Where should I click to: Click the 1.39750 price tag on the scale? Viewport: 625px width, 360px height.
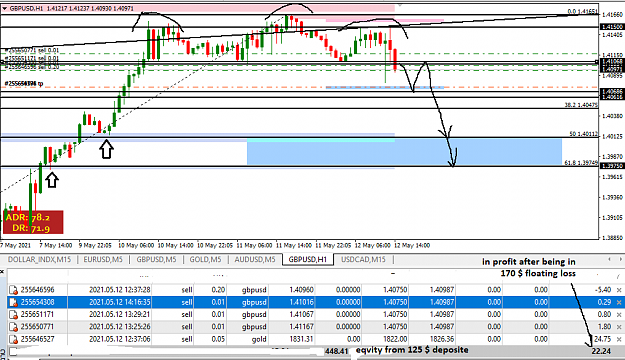[612, 166]
